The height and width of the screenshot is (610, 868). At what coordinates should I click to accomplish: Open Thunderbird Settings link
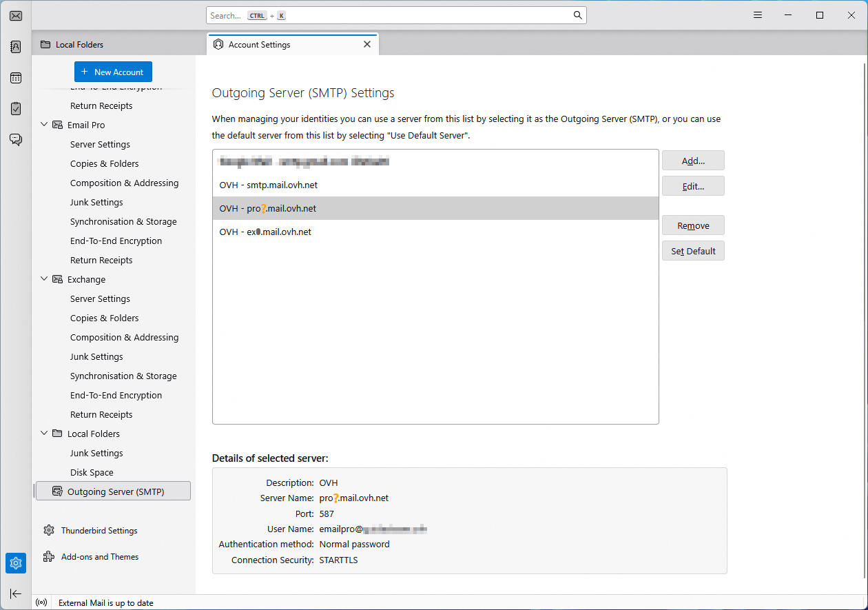click(99, 531)
